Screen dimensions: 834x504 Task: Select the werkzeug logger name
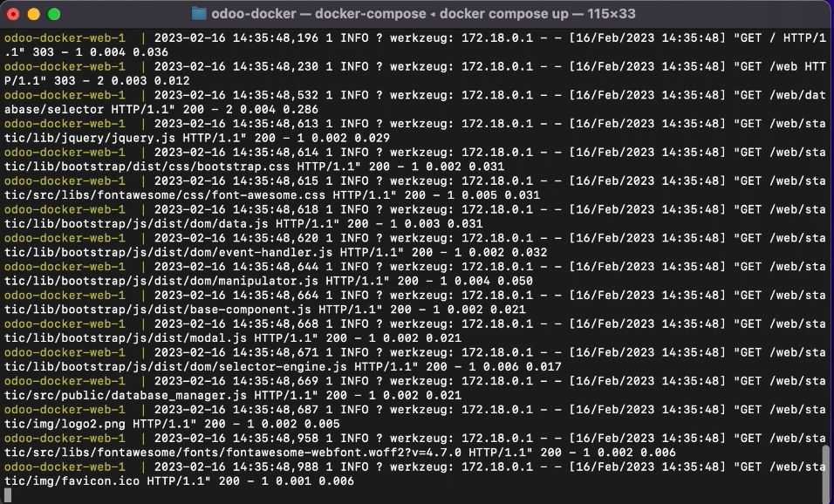418,37
